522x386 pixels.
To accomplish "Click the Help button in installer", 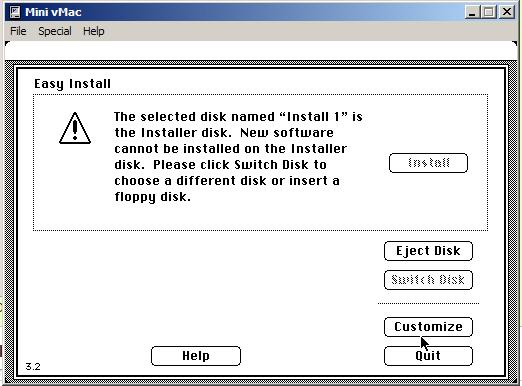I will [x=196, y=356].
